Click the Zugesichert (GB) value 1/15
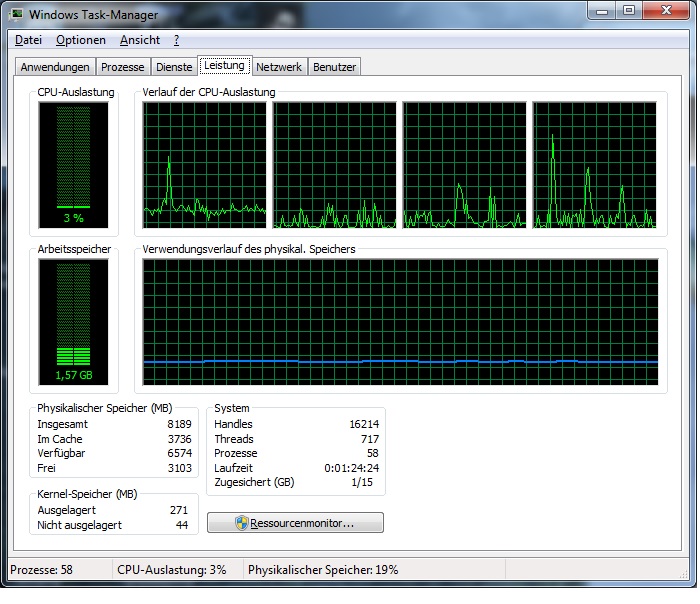 point(362,482)
